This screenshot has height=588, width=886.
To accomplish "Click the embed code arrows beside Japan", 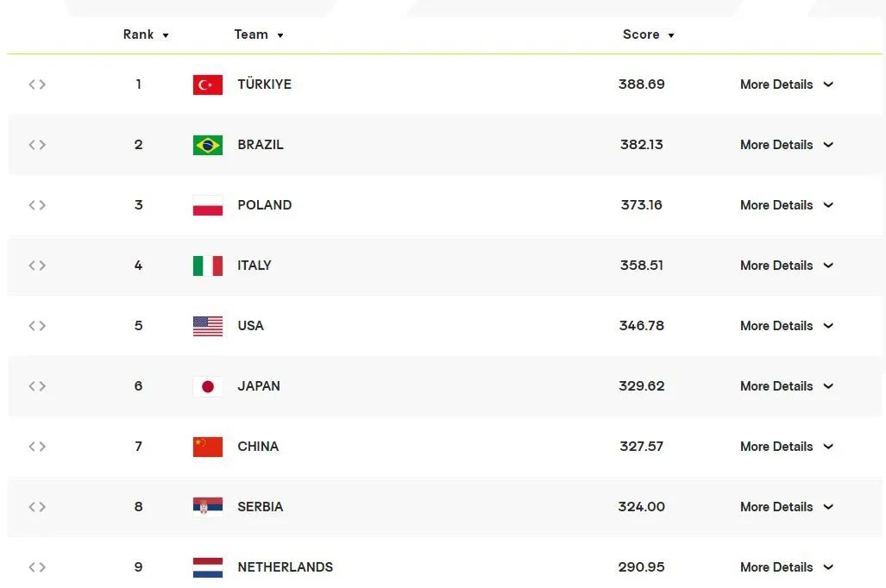I will tap(37, 386).
